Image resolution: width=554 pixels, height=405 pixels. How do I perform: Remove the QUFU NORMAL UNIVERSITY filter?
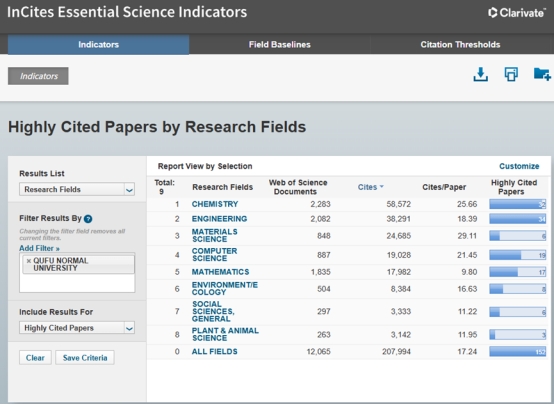[29, 261]
